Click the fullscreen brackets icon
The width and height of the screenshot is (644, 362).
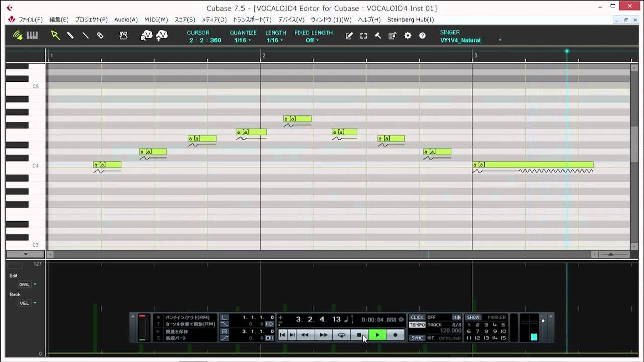point(363,36)
